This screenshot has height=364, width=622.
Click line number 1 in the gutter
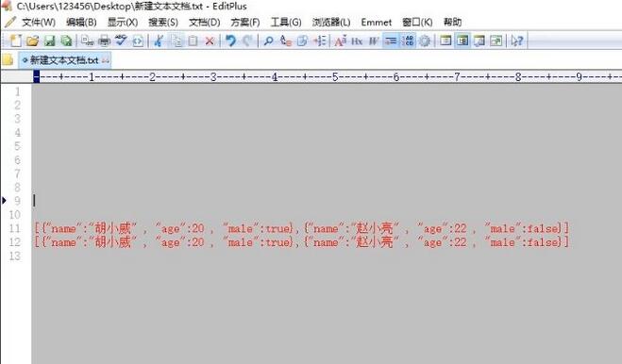(17, 91)
